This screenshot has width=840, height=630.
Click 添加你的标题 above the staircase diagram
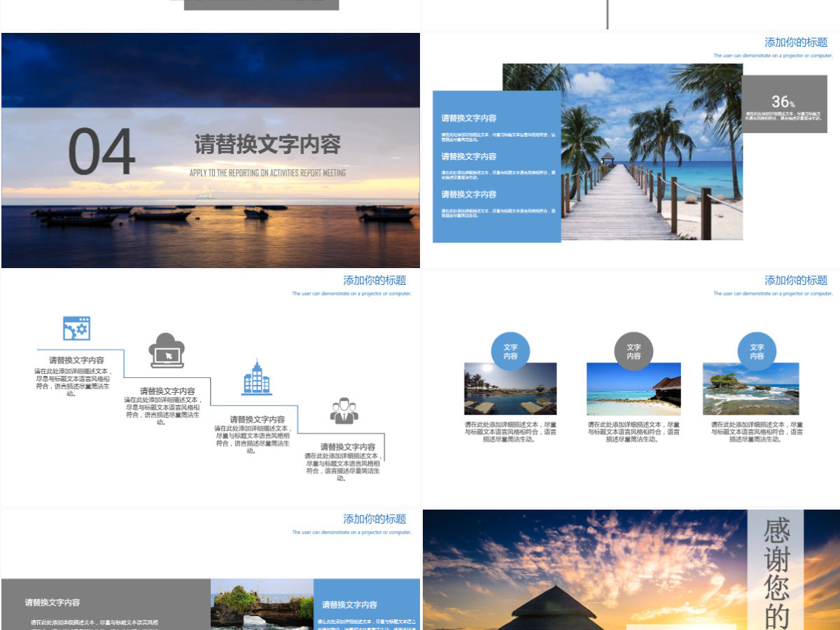[x=374, y=280]
